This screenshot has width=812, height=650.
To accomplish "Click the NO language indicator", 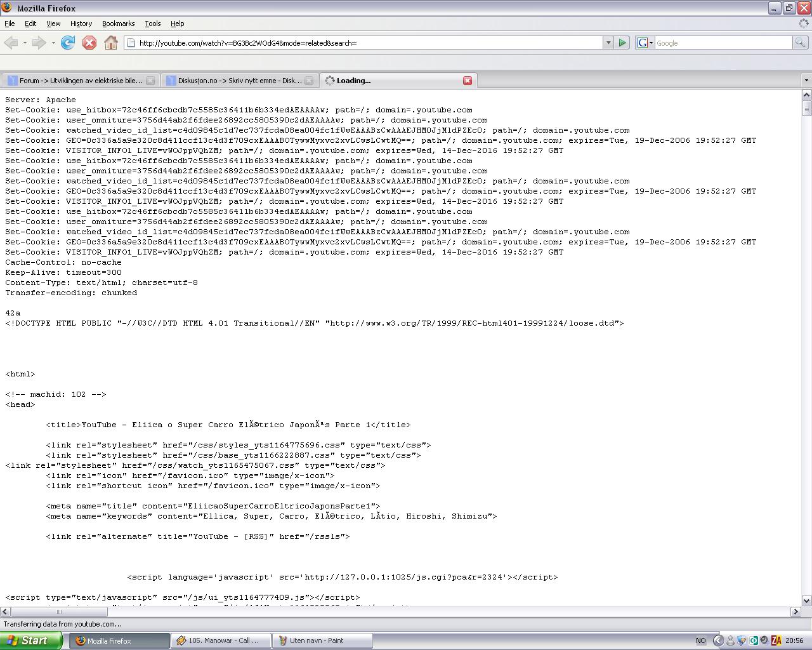I will click(x=700, y=640).
